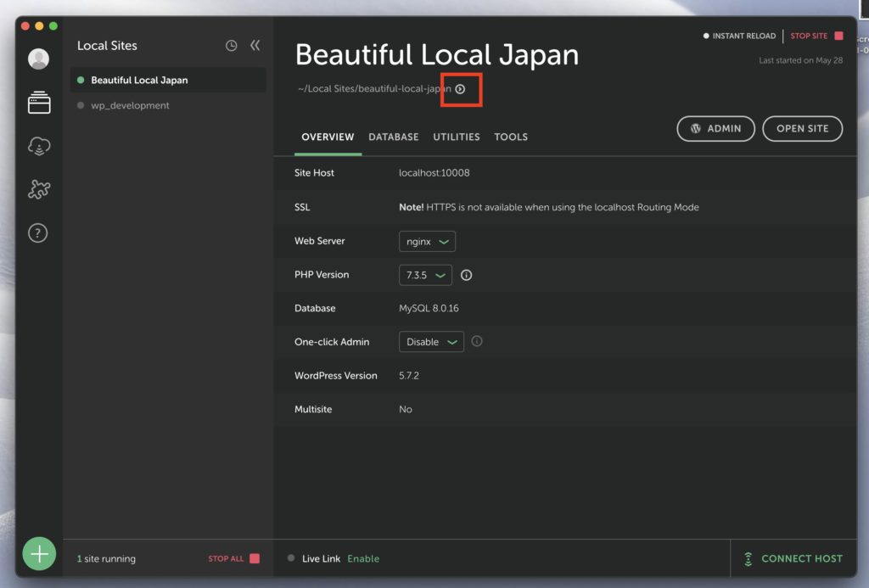This screenshot has height=588, width=869.
Task: Click WordPress version 5.7.2 value
Action: pyautogui.click(x=408, y=376)
